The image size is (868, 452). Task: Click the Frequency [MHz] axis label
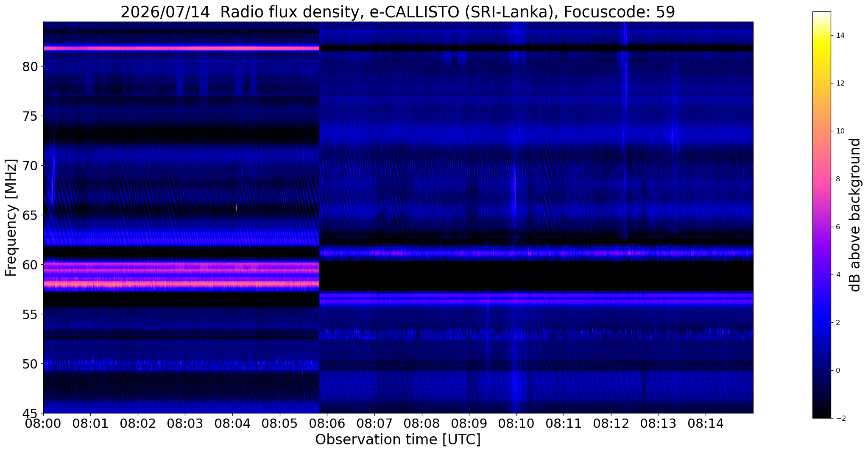click(x=11, y=218)
